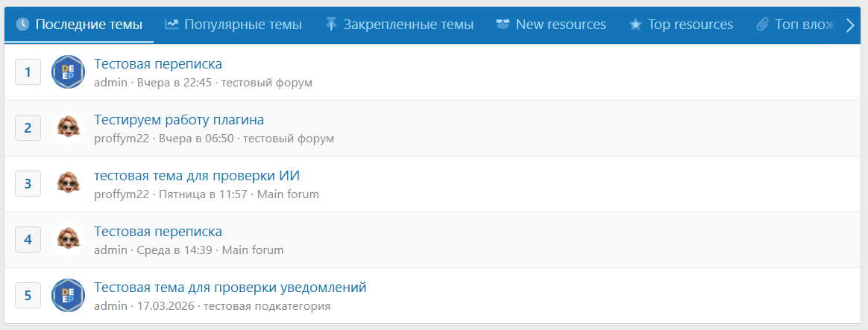Open topic Тестируем работу плагина

(x=179, y=119)
